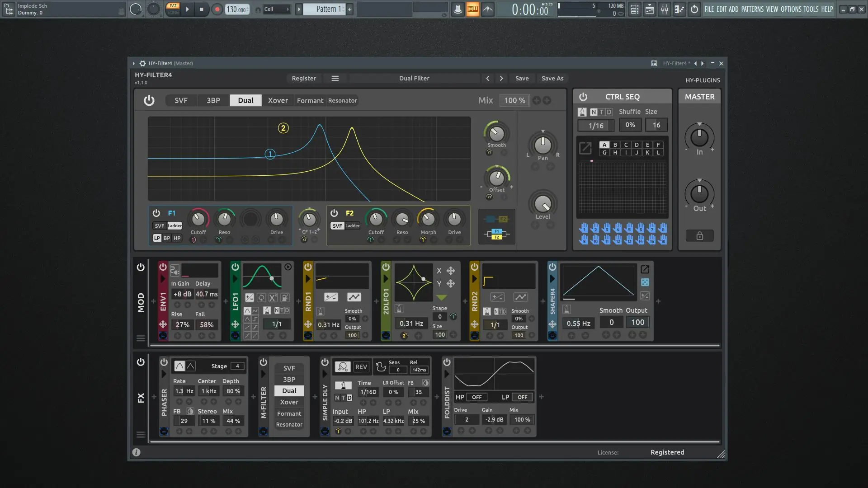Click the metronome icon in FL Studio toolbar

pos(458,9)
